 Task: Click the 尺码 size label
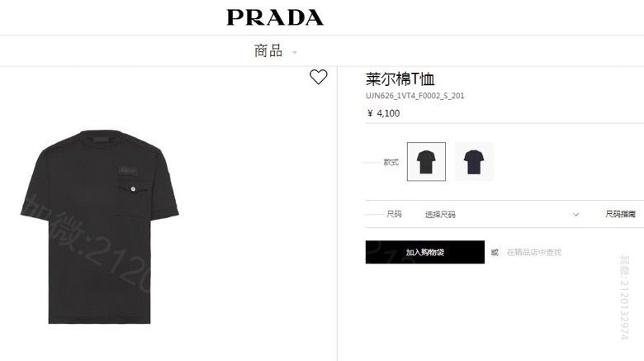tap(394, 214)
